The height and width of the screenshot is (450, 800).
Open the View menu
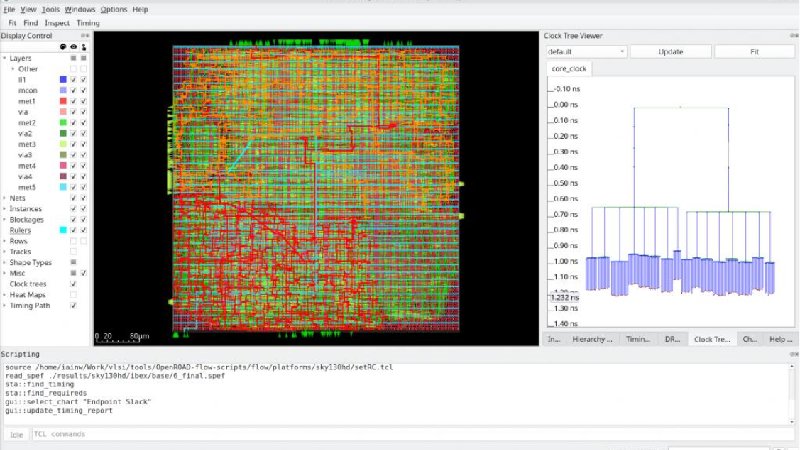coord(28,9)
